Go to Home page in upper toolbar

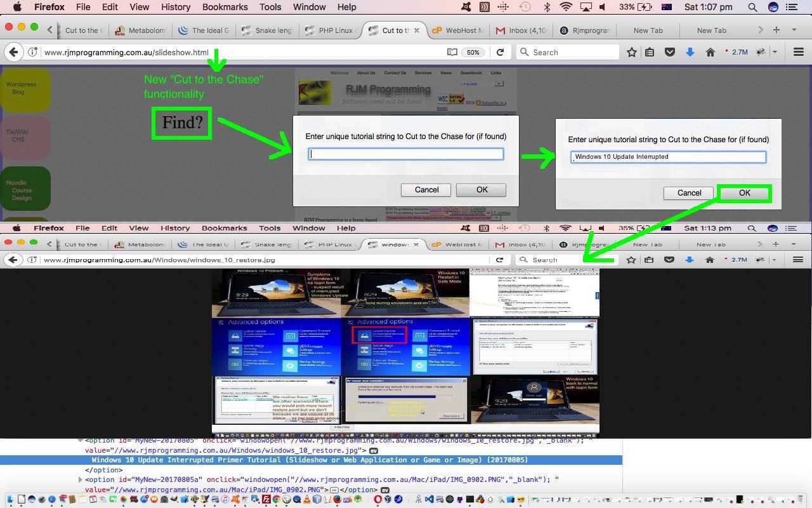coord(710,52)
